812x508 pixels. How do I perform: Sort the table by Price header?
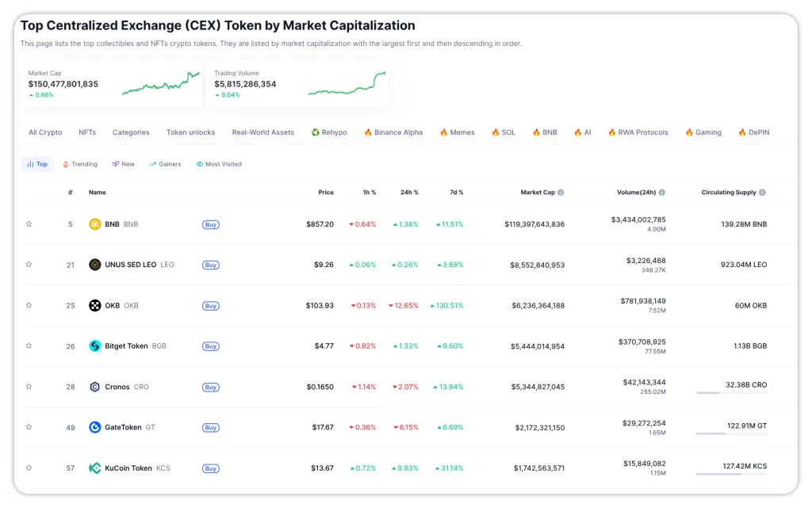[x=326, y=193]
